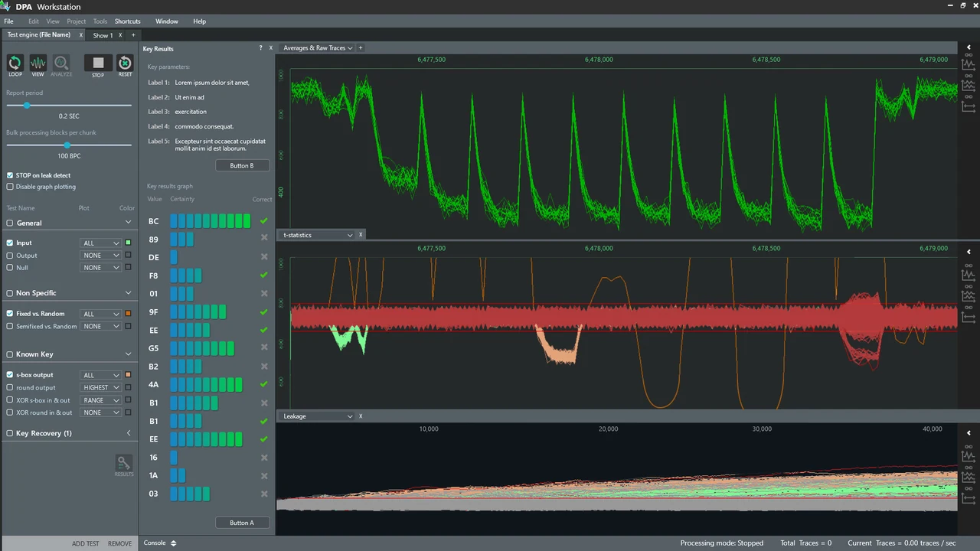Check the round output test

click(x=10, y=388)
